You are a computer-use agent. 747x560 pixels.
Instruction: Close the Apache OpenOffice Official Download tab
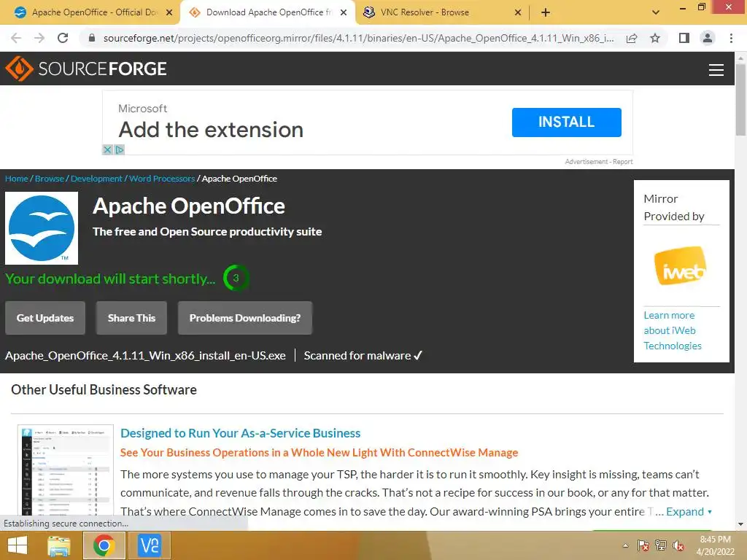point(169,12)
